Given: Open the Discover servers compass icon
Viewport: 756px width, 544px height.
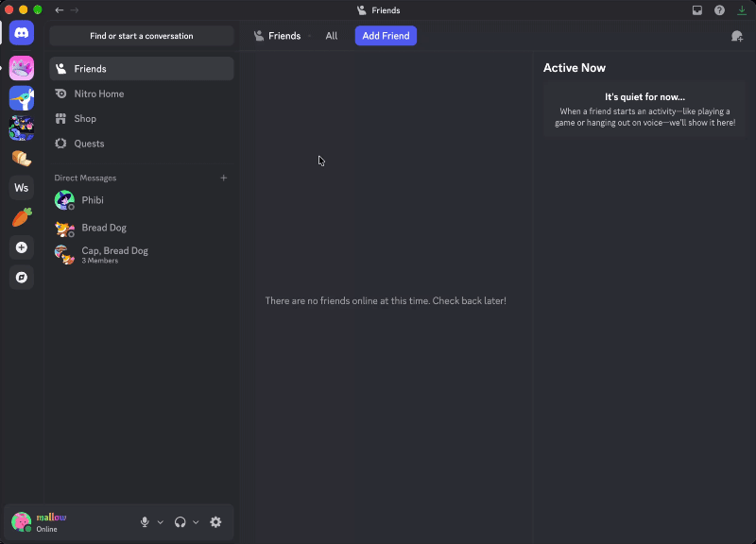Looking at the screenshot, I should coord(21,278).
